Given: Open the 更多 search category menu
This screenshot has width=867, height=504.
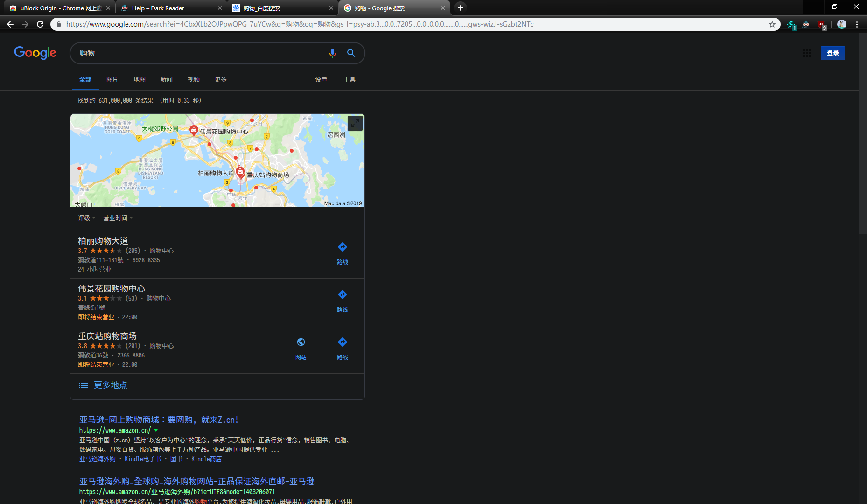Looking at the screenshot, I should [x=221, y=79].
